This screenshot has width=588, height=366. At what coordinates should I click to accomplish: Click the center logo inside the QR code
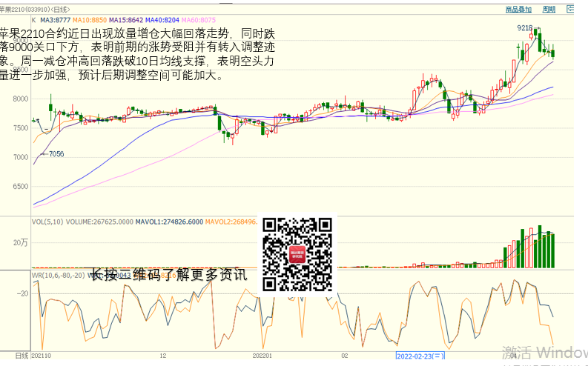(x=298, y=254)
